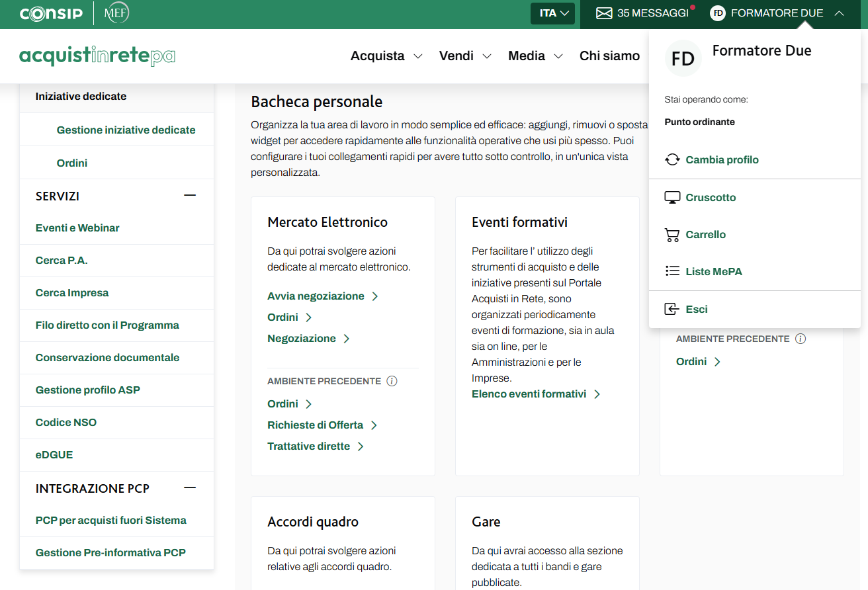Collapse the SERVIZI sidebar section
The height and width of the screenshot is (590, 868).
tap(190, 196)
